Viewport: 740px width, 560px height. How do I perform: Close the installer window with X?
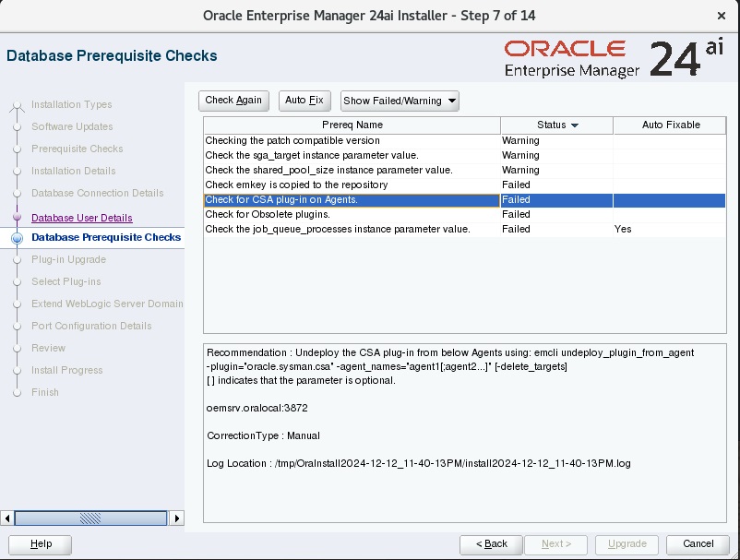click(722, 16)
